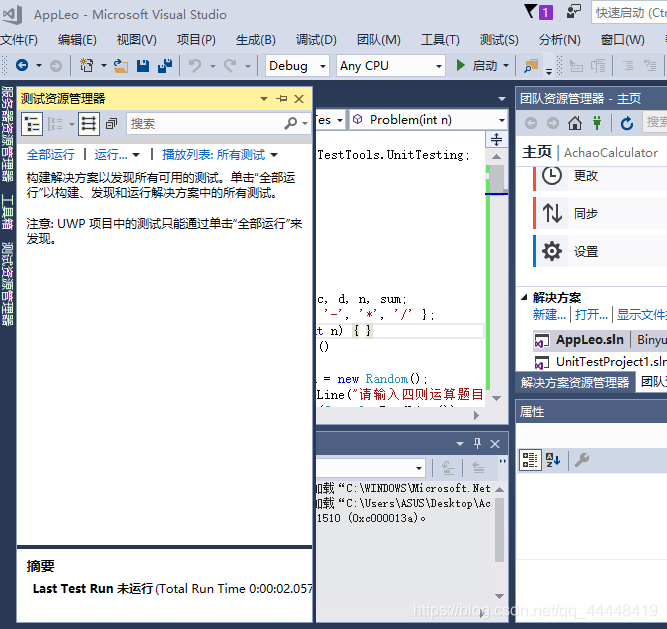The height and width of the screenshot is (629, 667).
Task: Toggle the list view icon in Test Explorer
Action: [x=88, y=124]
